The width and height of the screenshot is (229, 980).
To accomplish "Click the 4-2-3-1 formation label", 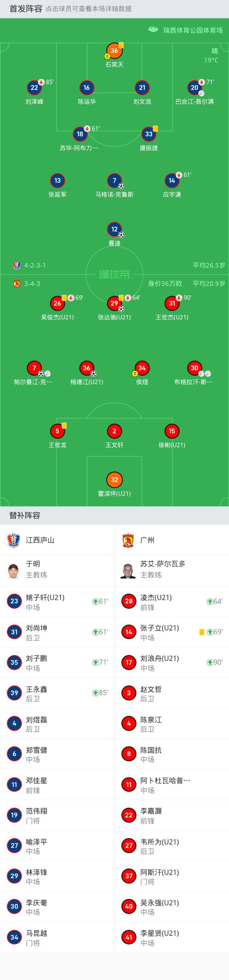I will coord(35,266).
